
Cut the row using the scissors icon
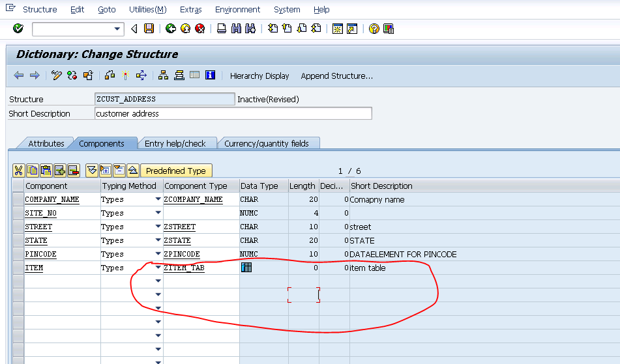click(x=18, y=171)
